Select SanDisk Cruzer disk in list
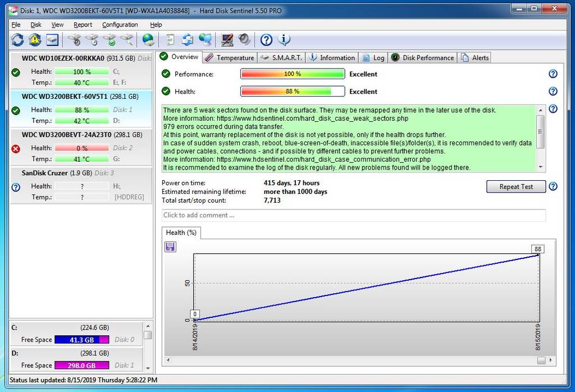The width and height of the screenshot is (575, 392). (81, 185)
